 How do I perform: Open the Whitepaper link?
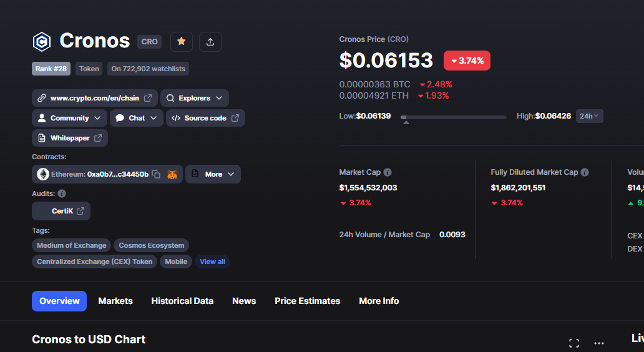coord(70,138)
